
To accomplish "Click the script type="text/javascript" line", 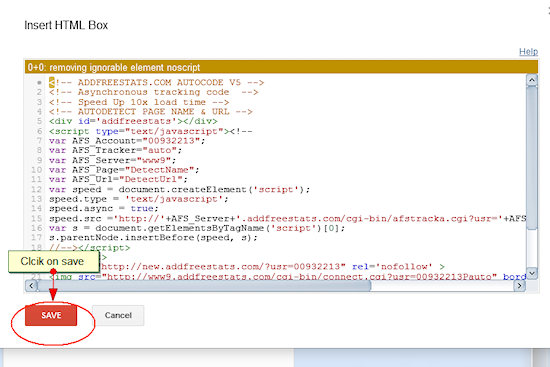I will (x=150, y=131).
